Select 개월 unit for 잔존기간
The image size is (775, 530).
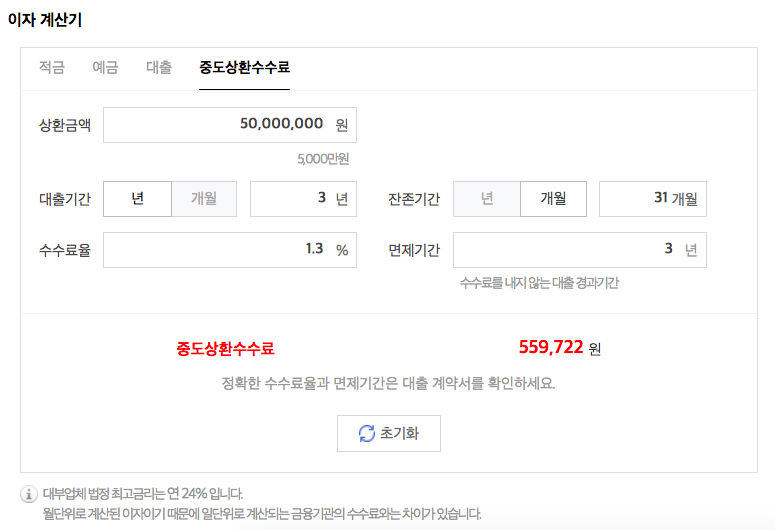[553, 199]
